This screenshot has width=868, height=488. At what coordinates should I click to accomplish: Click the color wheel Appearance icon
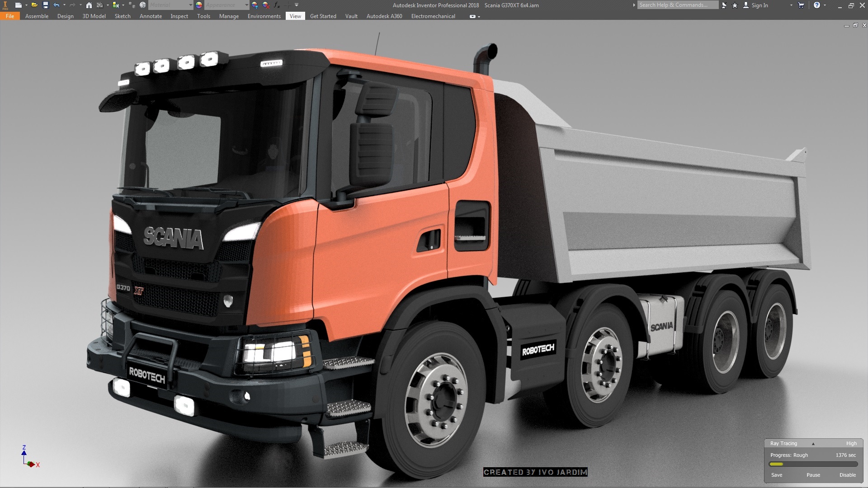(199, 5)
